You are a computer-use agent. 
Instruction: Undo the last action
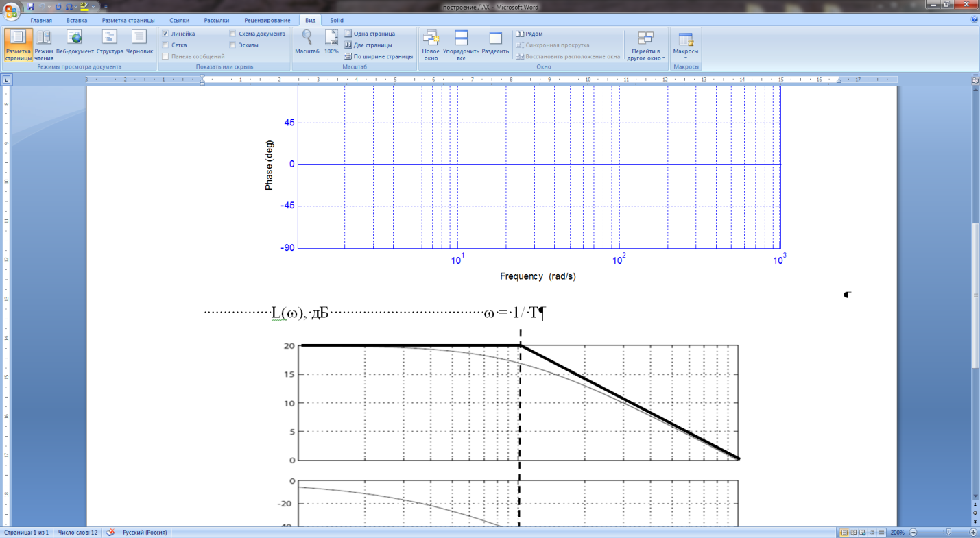click(x=43, y=6)
